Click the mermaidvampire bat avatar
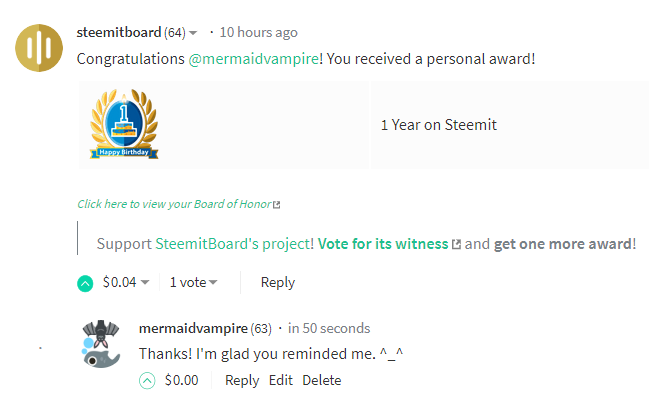 (x=101, y=344)
